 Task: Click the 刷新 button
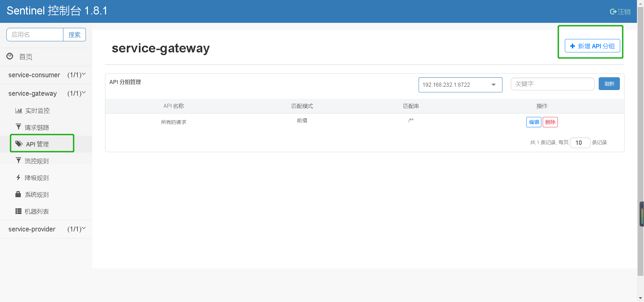click(x=609, y=84)
